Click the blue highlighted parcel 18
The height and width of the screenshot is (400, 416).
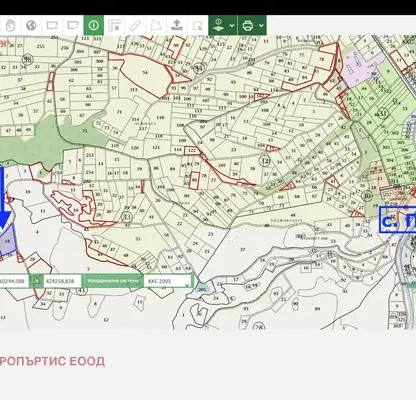[8, 241]
